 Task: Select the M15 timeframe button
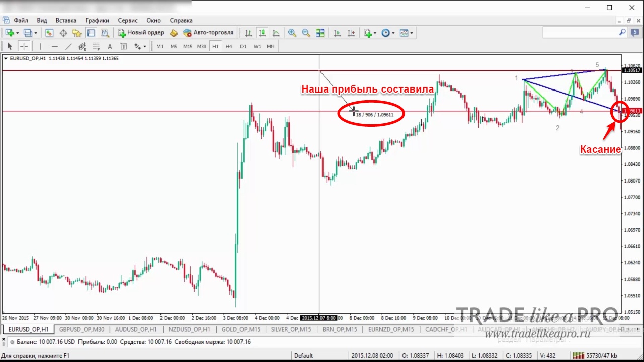(188, 46)
